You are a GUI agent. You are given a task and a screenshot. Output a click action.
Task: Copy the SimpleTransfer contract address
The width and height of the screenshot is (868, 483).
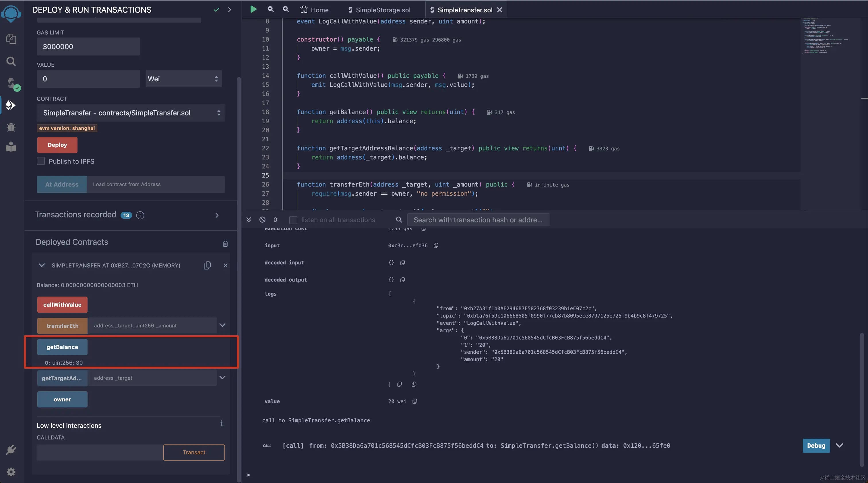207,265
